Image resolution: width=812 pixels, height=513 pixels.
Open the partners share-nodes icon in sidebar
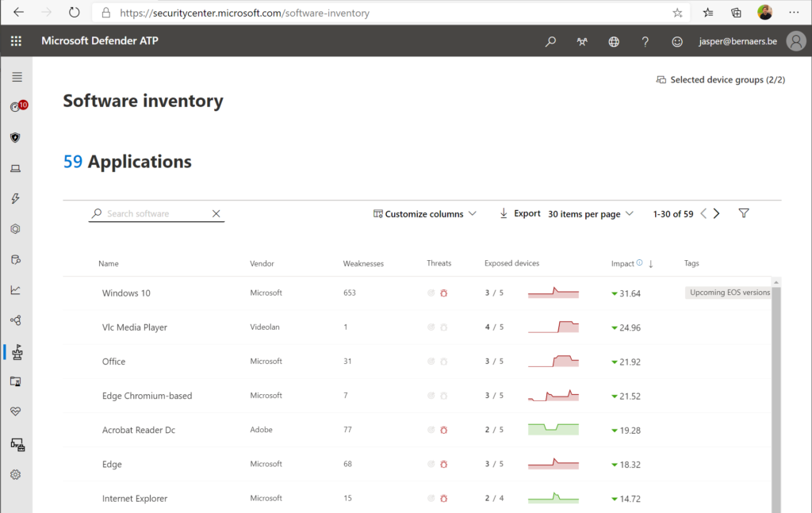click(x=16, y=320)
